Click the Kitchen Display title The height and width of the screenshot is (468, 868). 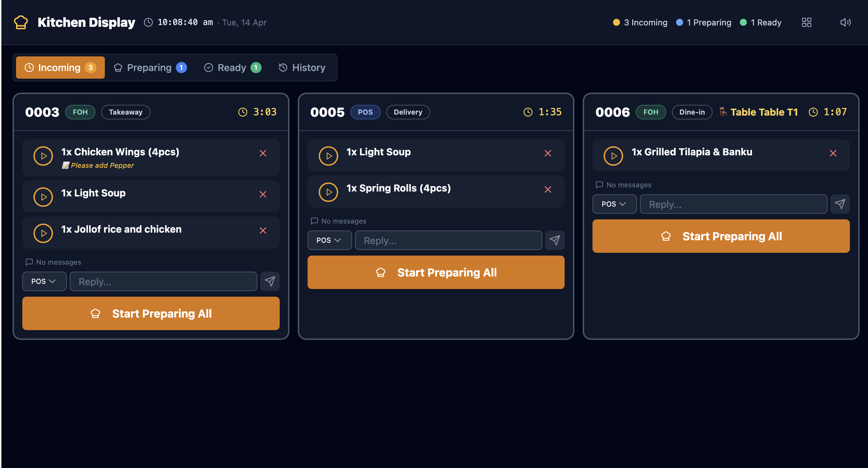[x=86, y=22]
